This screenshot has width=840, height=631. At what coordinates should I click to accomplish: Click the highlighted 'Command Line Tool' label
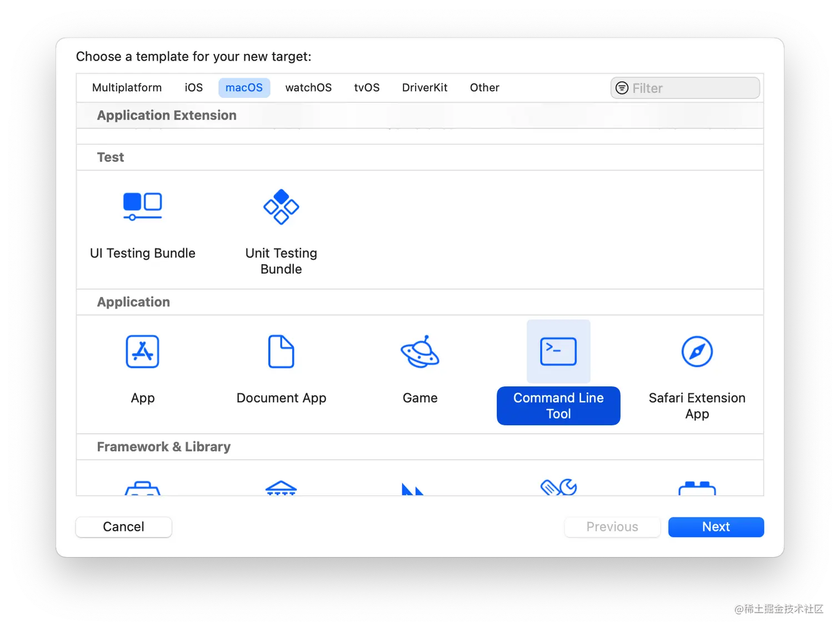[x=558, y=406]
